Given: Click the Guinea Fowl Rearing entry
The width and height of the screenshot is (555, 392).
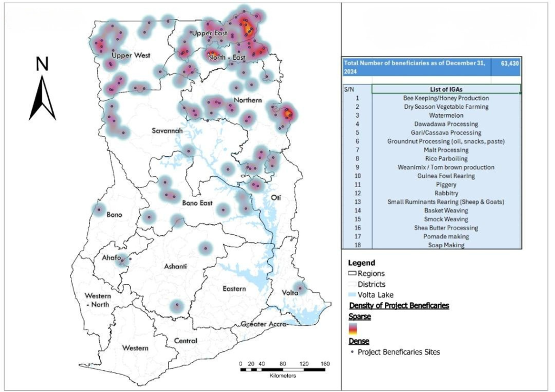Looking at the screenshot, I should (446, 176).
